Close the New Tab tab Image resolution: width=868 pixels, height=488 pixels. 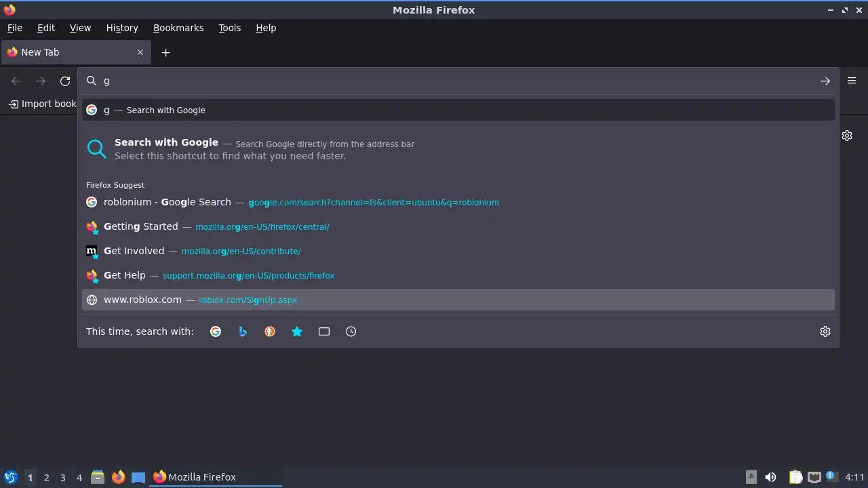[x=140, y=52]
